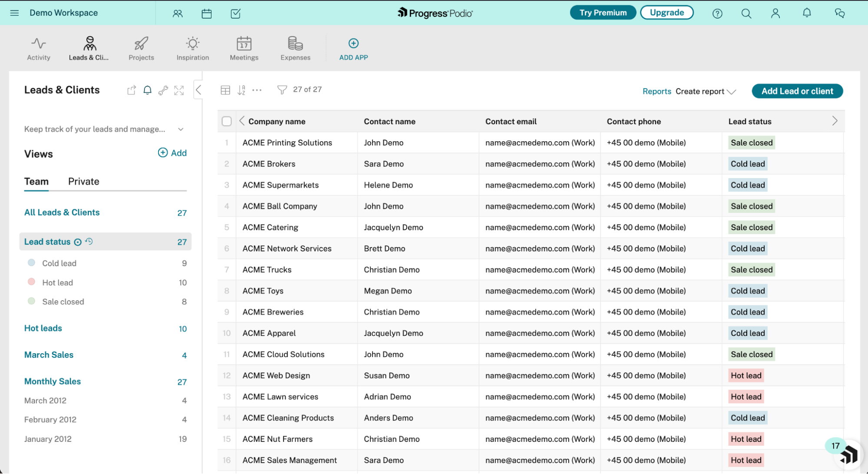Filter by Sale closed green dot
868x474 pixels.
click(31, 301)
